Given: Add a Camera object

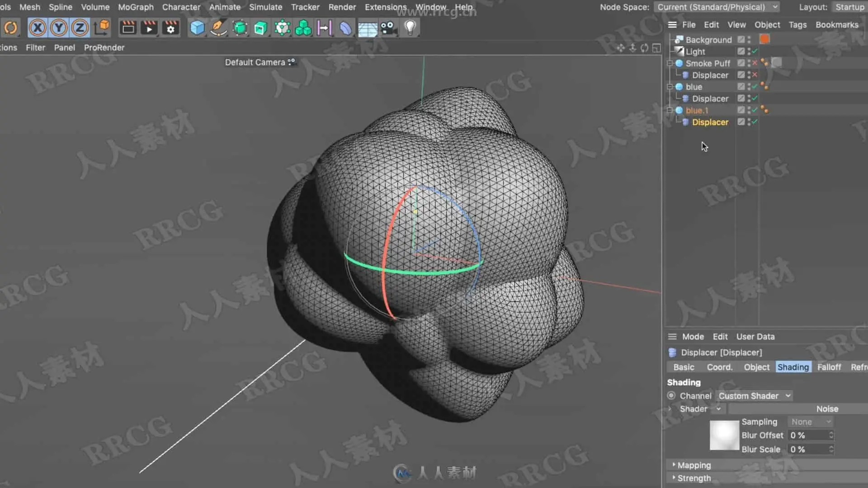Looking at the screenshot, I should [388, 28].
